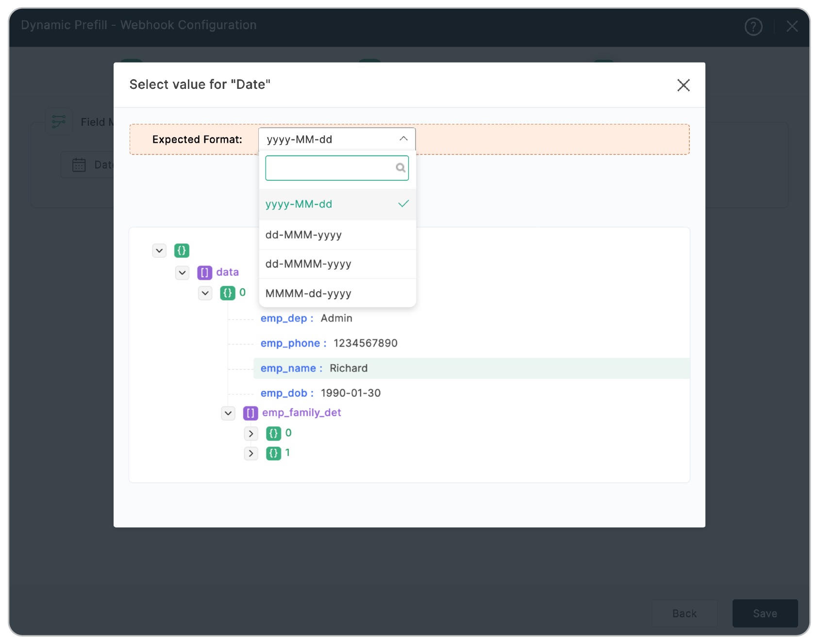Click the format search input field
This screenshot has height=644, width=819.
click(x=337, y=168)
